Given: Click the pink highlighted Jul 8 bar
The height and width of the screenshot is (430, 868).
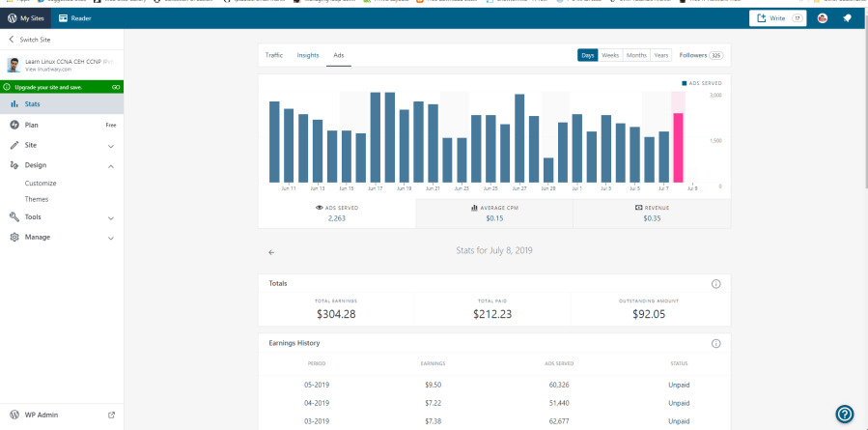Looking at the screenshot, I should pos(678,147).
